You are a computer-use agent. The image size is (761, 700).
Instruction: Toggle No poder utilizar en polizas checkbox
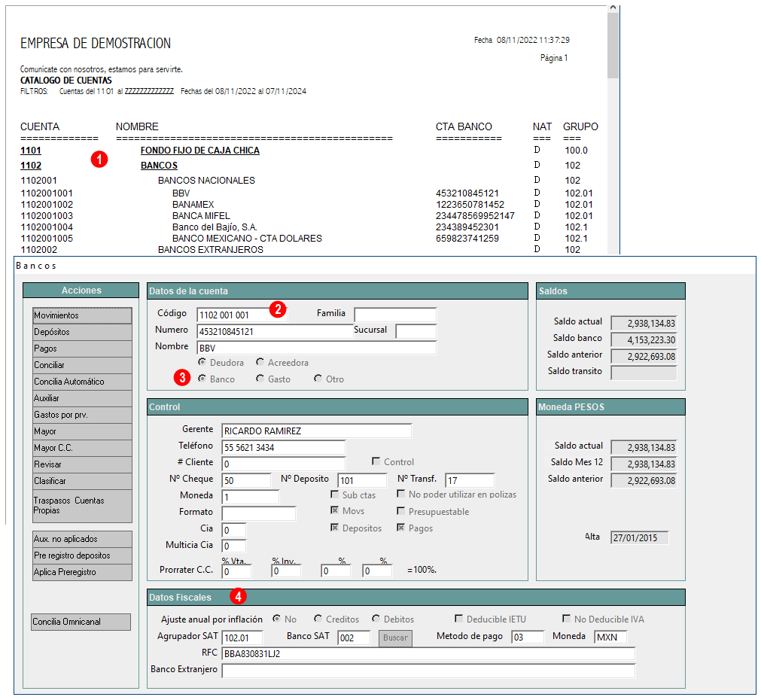click(x=401, y=495)
